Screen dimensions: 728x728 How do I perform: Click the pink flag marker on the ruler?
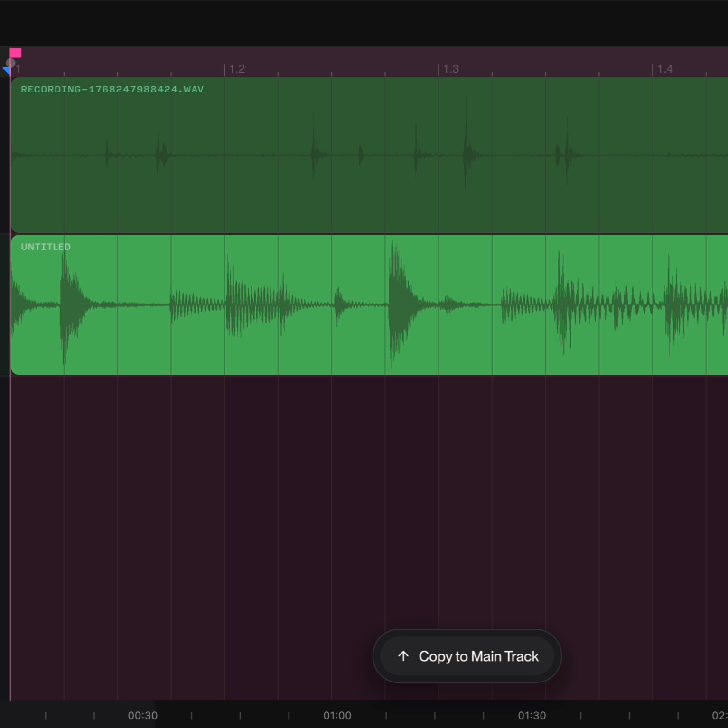click(16, 53)
